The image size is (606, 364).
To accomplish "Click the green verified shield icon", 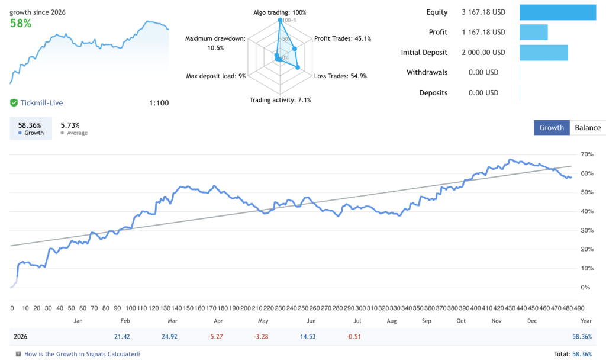I will [x=14, y=103].
